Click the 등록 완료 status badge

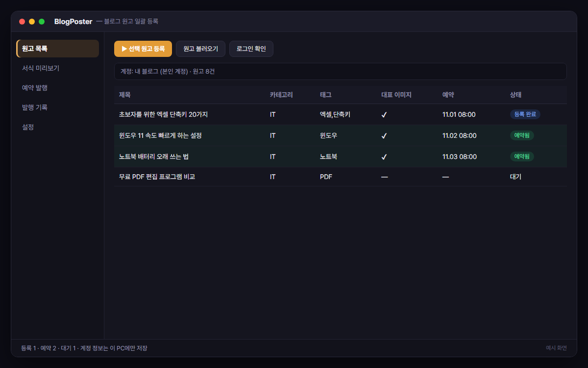525,114
